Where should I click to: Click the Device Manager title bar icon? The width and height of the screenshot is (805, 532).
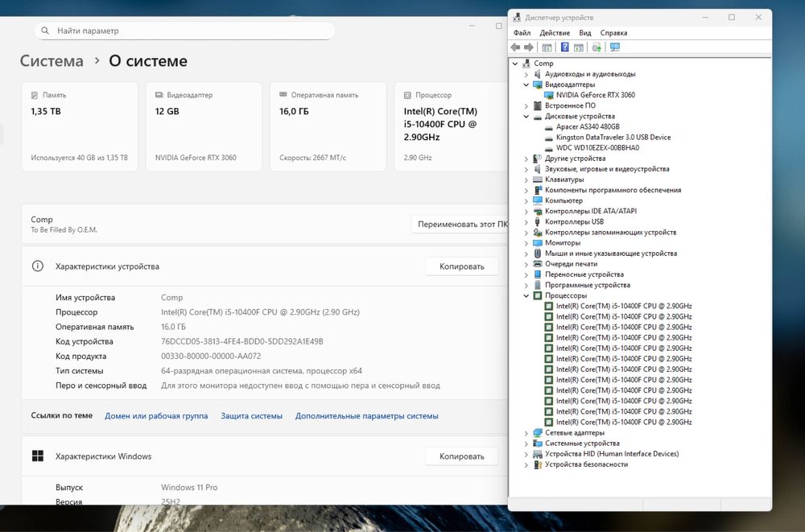[517, 18]
